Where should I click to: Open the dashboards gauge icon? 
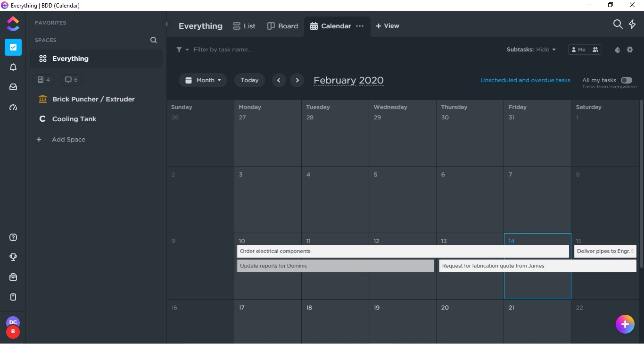[13, 108]
